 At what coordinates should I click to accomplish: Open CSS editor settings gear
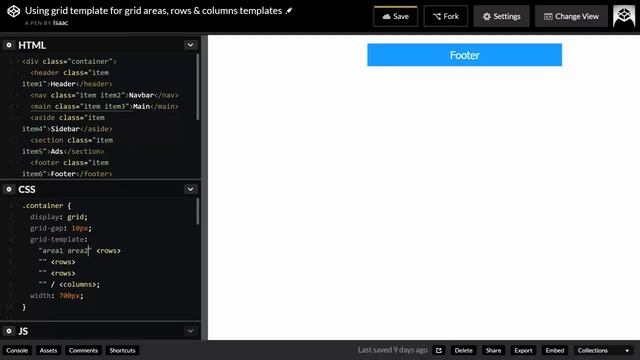[9, 189]
